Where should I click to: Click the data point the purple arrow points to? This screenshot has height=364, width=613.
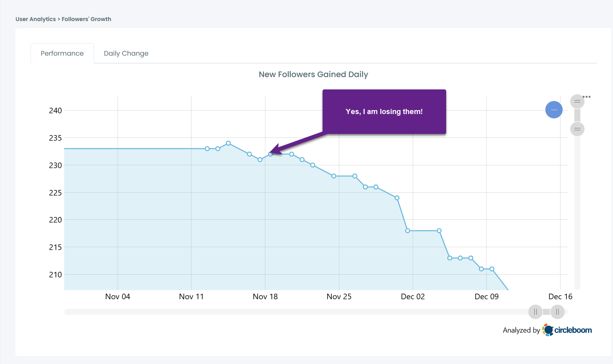point(271,154)
